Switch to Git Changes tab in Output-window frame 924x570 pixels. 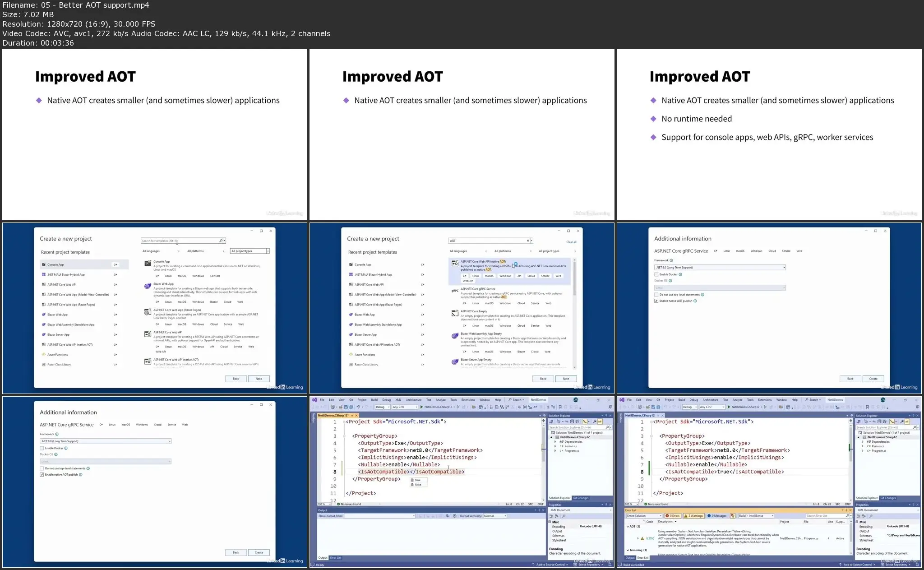point(581,498)
